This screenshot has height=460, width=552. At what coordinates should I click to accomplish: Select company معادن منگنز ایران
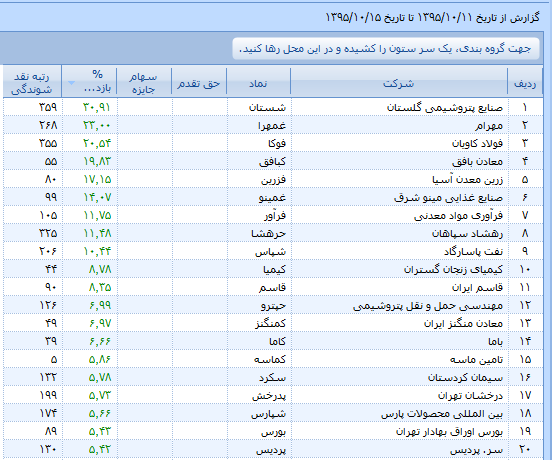pos(463,323)
